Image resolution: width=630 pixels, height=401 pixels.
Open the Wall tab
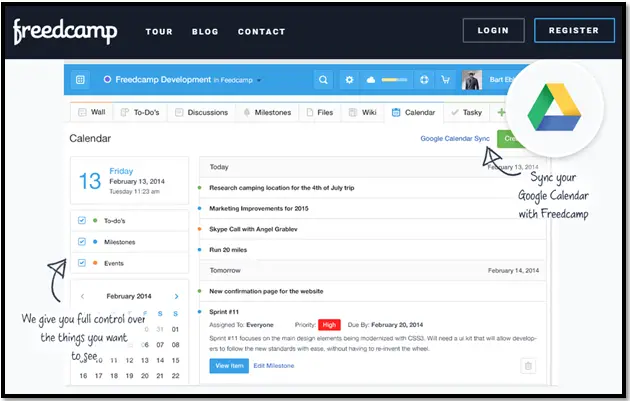click(92, 112)
